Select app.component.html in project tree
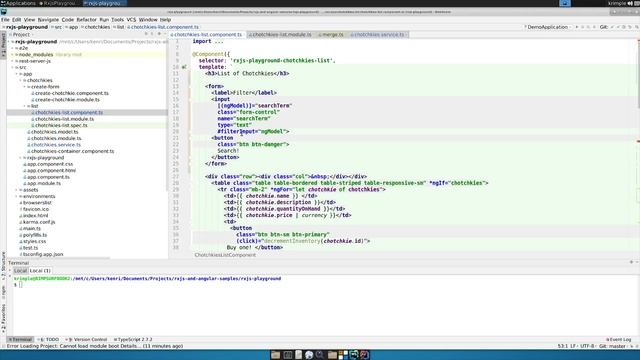 tap(51, 170)
